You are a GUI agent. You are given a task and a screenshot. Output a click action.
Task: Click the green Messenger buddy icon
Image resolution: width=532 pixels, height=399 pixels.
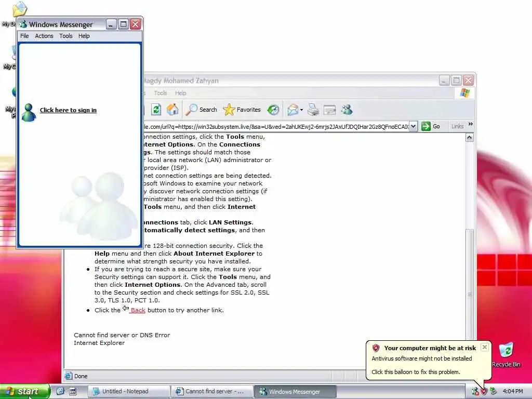pos(29,112)
